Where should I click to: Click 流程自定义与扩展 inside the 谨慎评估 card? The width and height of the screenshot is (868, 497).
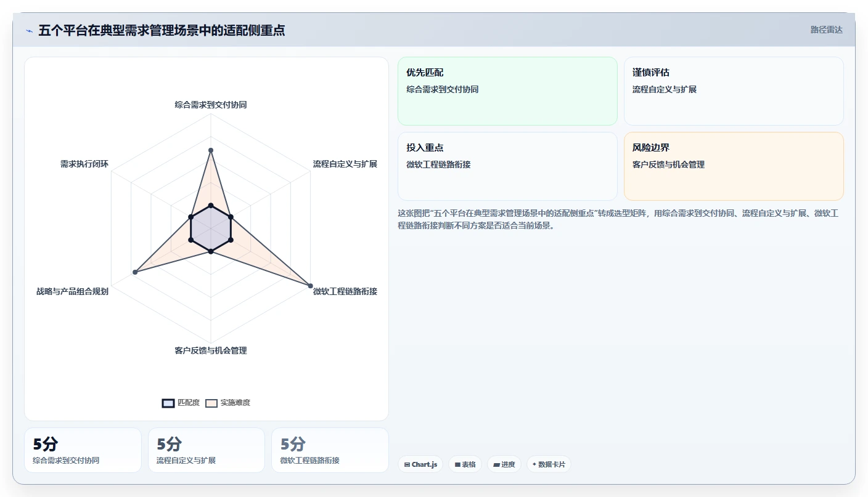point(665,89)
